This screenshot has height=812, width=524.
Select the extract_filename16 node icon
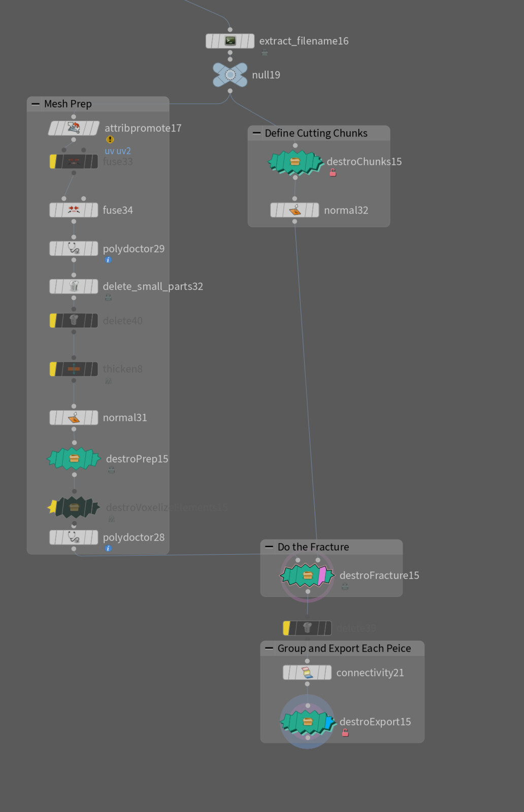coord(230,41)
